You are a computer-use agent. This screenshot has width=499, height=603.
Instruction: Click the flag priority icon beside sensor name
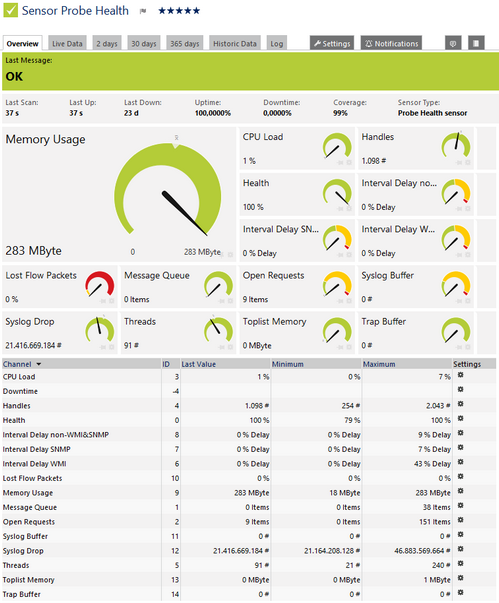pos(143,11)
